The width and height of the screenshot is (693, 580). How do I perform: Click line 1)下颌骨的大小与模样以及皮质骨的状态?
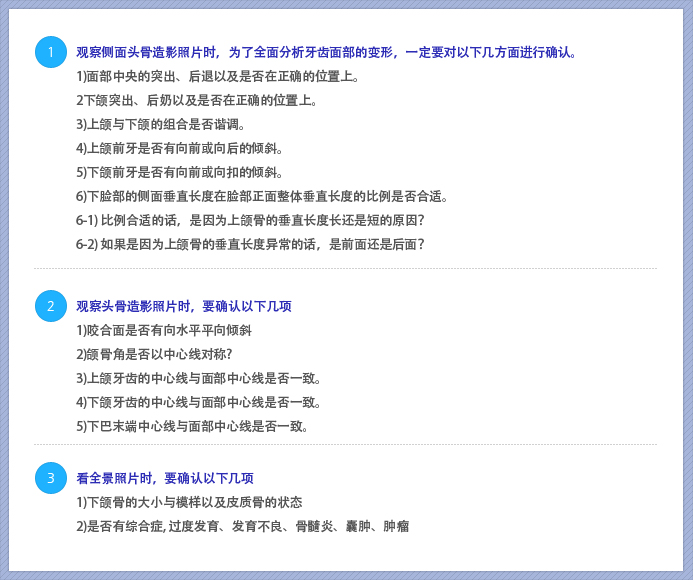point(189,502)
